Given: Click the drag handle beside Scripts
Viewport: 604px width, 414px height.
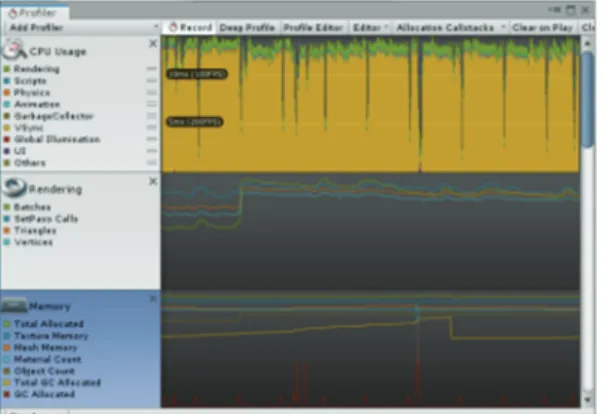Looking at the screenshot, I should [152, 80].
